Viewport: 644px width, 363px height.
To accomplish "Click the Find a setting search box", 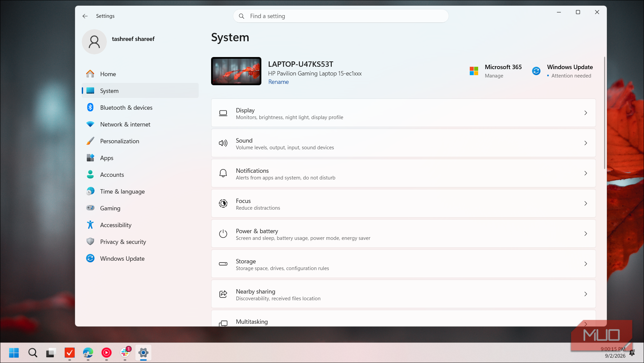I will pos(341,16).
